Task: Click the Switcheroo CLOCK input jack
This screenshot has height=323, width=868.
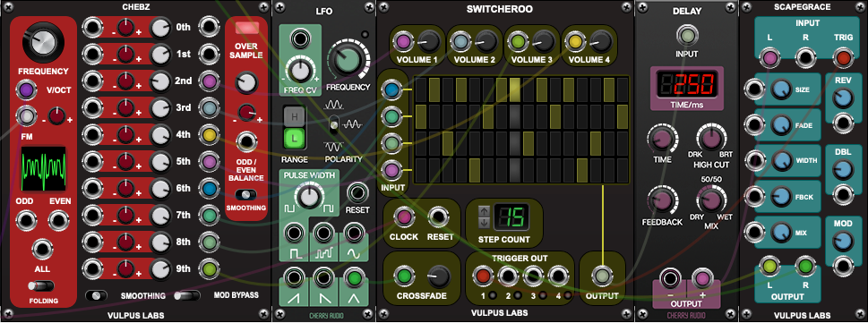Action: point(403,217)
